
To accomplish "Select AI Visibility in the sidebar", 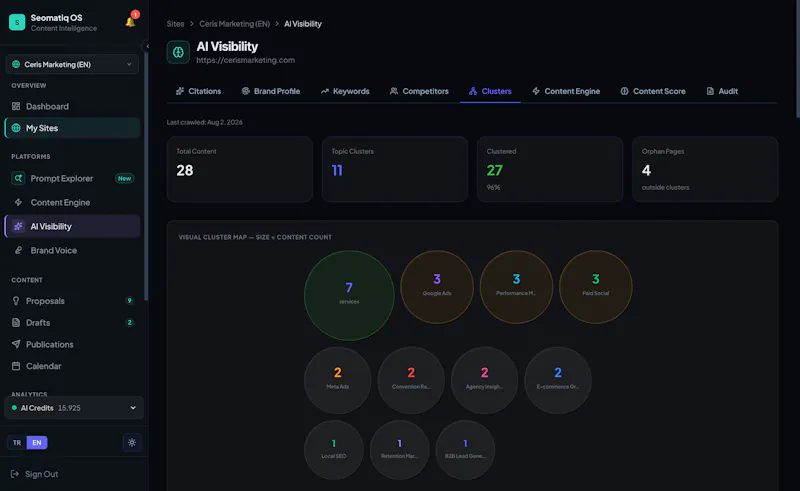I will pyautogui.click(x=72, y=226).
